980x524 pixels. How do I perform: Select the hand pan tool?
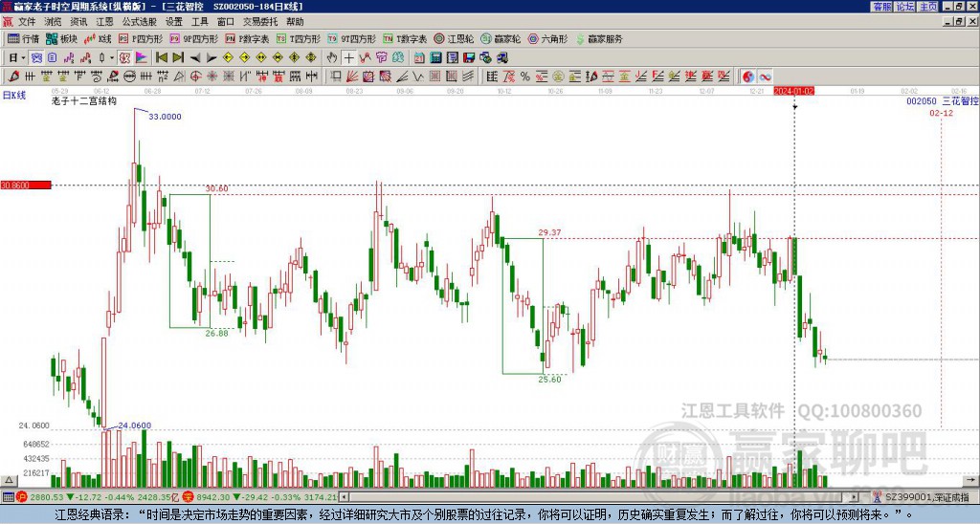point(332,58)
